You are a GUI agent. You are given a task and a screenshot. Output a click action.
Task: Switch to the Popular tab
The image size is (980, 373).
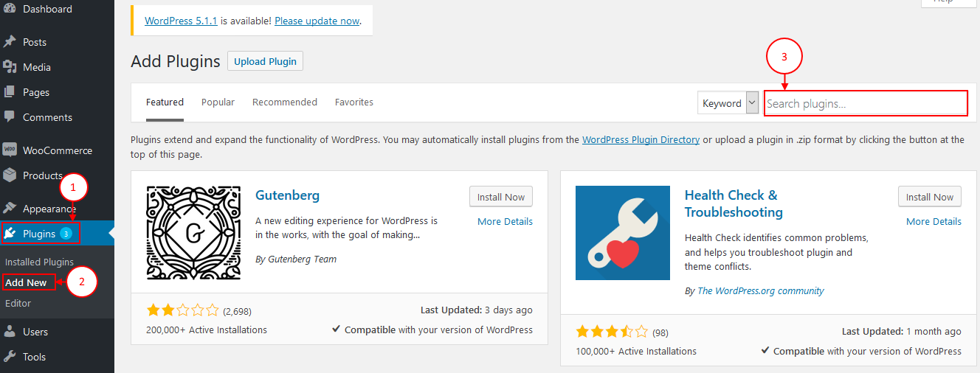pyautogui.click(x=218, y=102)
